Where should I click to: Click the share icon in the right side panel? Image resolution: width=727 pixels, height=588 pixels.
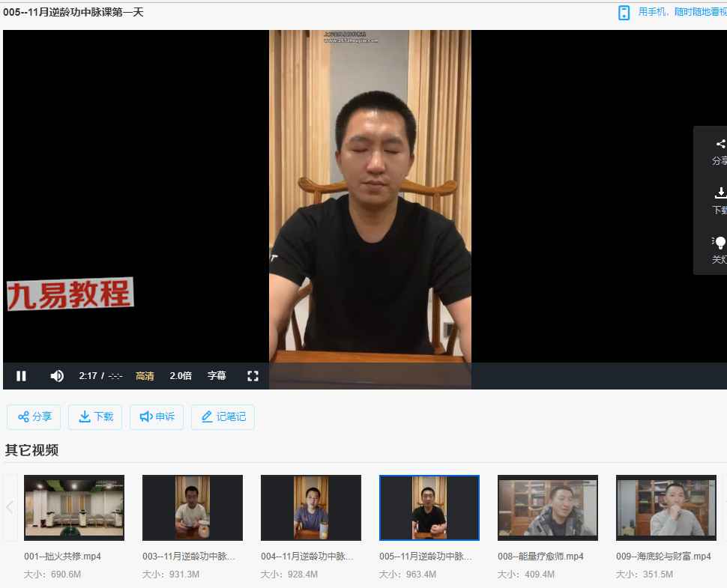click(x=720, y=145)
